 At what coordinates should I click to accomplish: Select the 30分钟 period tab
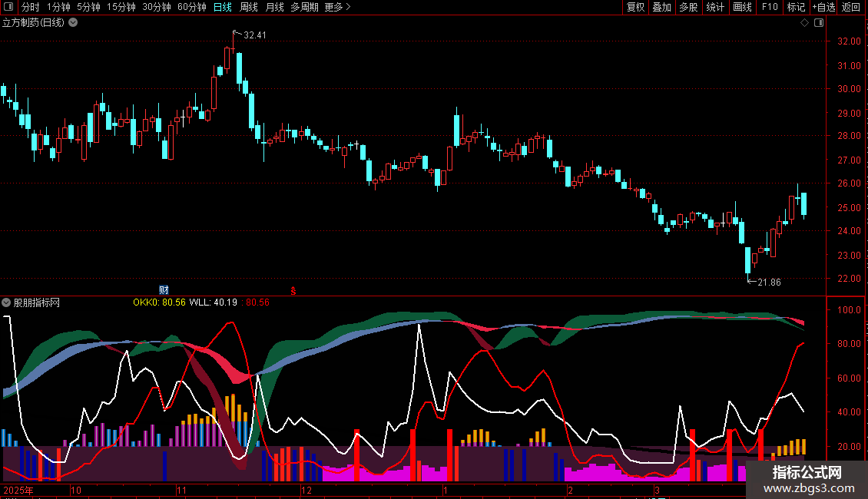156,7
